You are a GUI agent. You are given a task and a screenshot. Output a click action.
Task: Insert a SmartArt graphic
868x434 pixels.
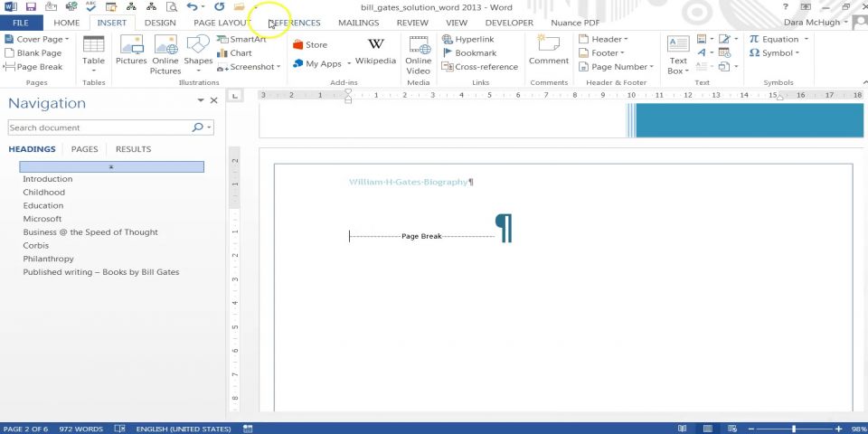[x=241, y=39]
